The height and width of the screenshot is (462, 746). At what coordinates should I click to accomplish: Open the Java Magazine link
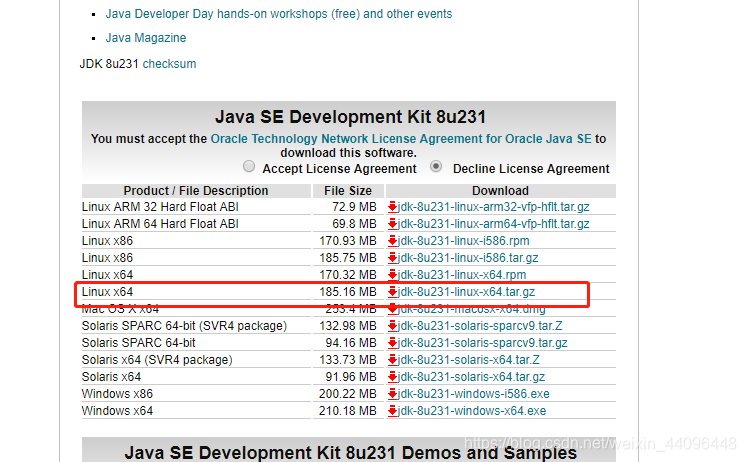[x=146, y=38]
